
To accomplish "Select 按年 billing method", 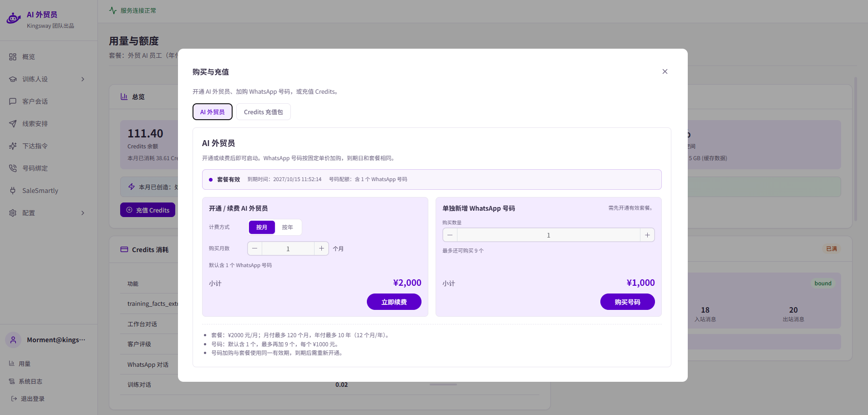I will pos(287,227).
